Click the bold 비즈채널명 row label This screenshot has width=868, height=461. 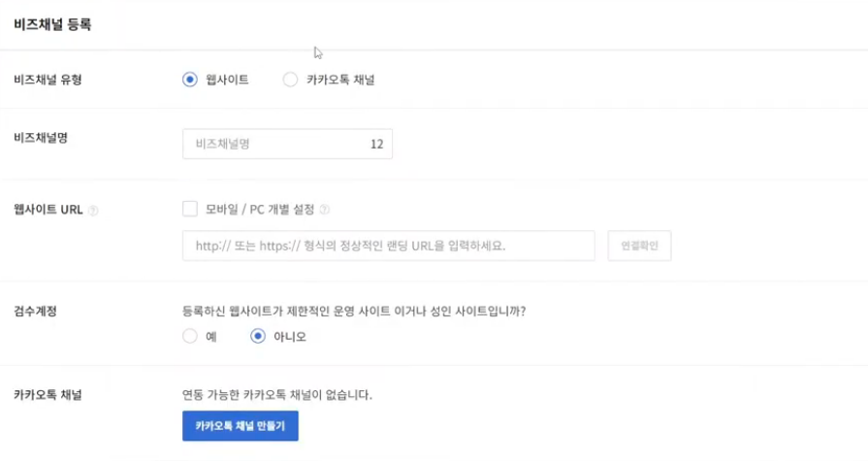tap(41, 138)
